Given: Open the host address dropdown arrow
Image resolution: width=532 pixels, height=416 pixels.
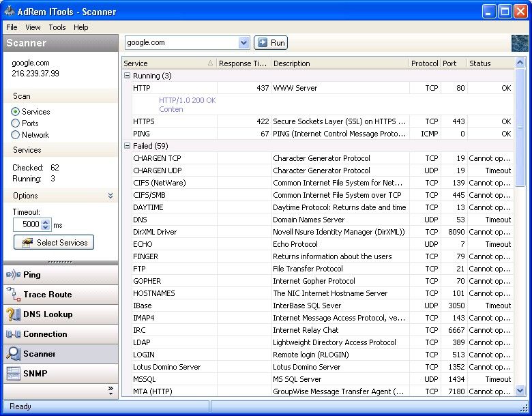Looking at the screenshot, I should pyautogui.click(x=244, y=43).
